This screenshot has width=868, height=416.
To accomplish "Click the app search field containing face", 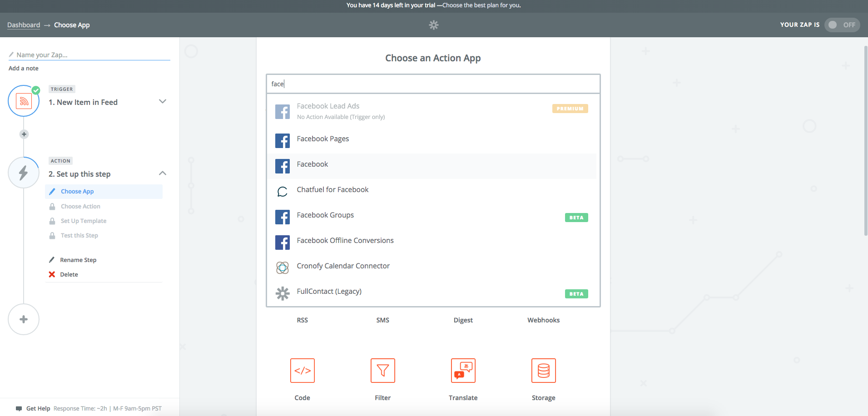I will pos(433,84).
